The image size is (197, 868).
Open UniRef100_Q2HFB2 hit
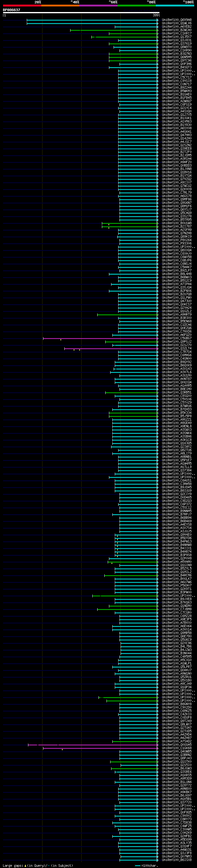tap(177, 836)
